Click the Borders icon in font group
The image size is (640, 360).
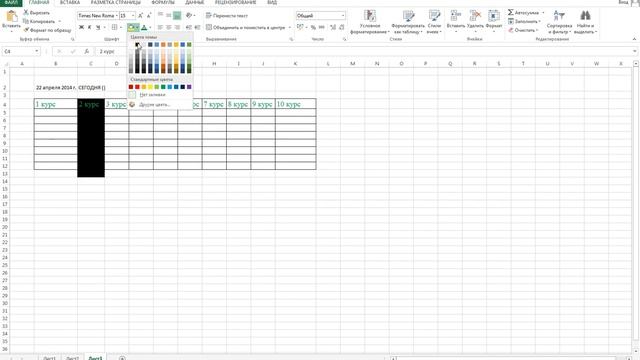coord(114,27)
